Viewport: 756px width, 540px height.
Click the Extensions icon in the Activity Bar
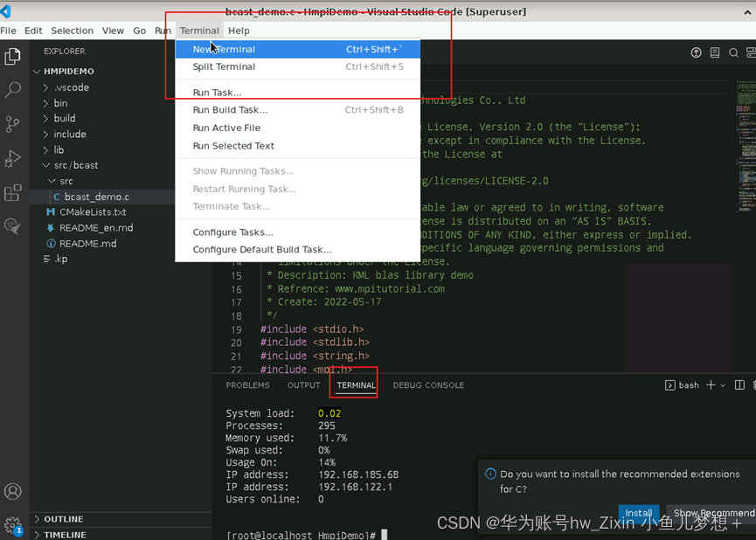point(13,193)
